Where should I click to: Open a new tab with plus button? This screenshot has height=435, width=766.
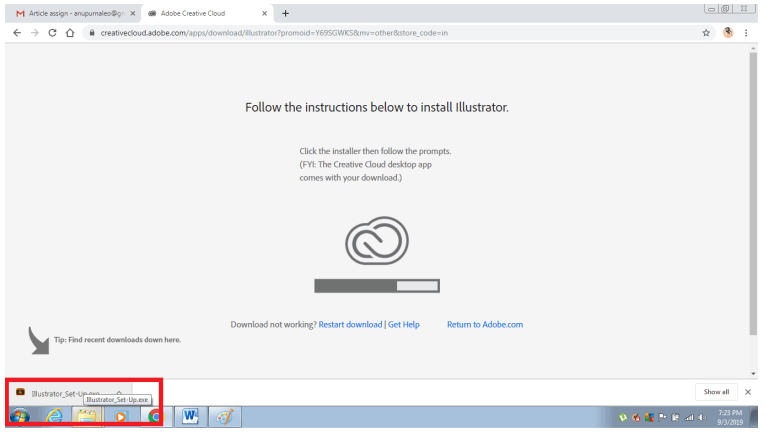pos(286,13)
